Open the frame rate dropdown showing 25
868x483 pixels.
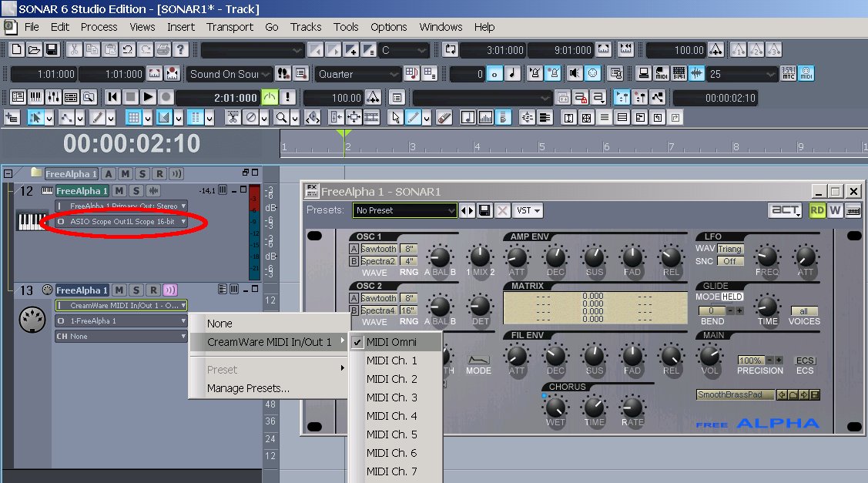tap(742, 74)
